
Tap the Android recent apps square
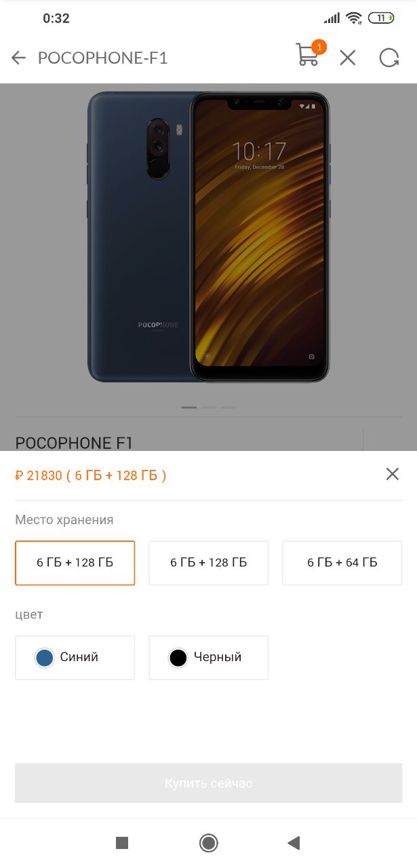[x=122, y=843]
